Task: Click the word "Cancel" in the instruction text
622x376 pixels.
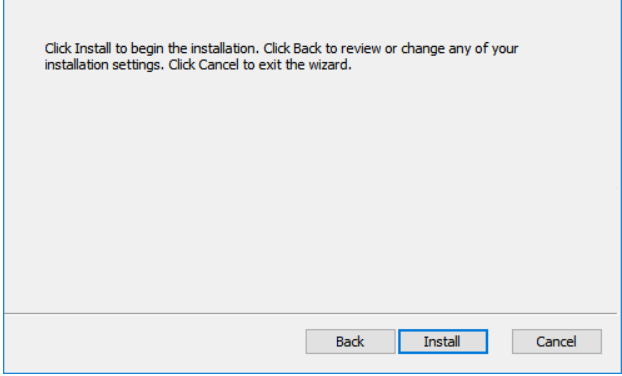Action: point(219,65)
